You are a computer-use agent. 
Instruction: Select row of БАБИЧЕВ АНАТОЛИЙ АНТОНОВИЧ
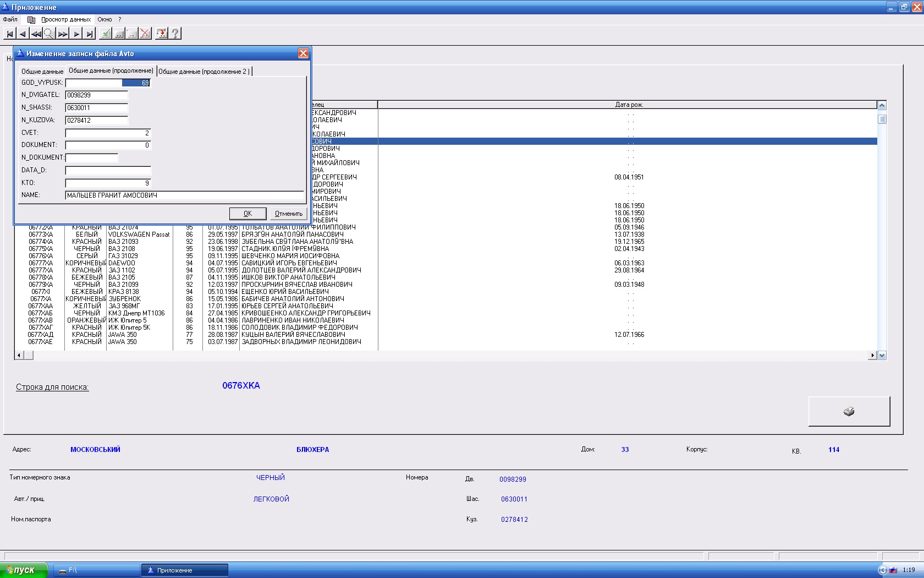point(446,299)
